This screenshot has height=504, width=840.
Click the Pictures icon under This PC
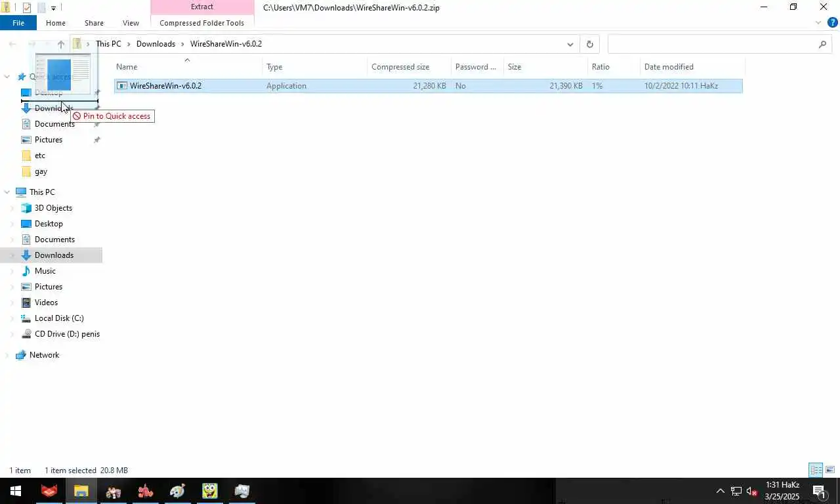(26, 287)
